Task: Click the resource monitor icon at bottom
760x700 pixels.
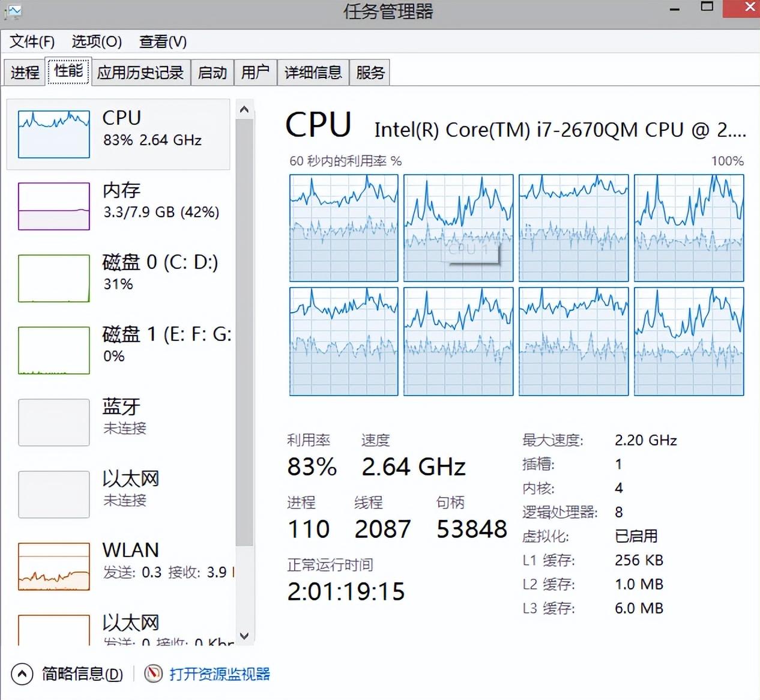Action: (x=154, y=674)
